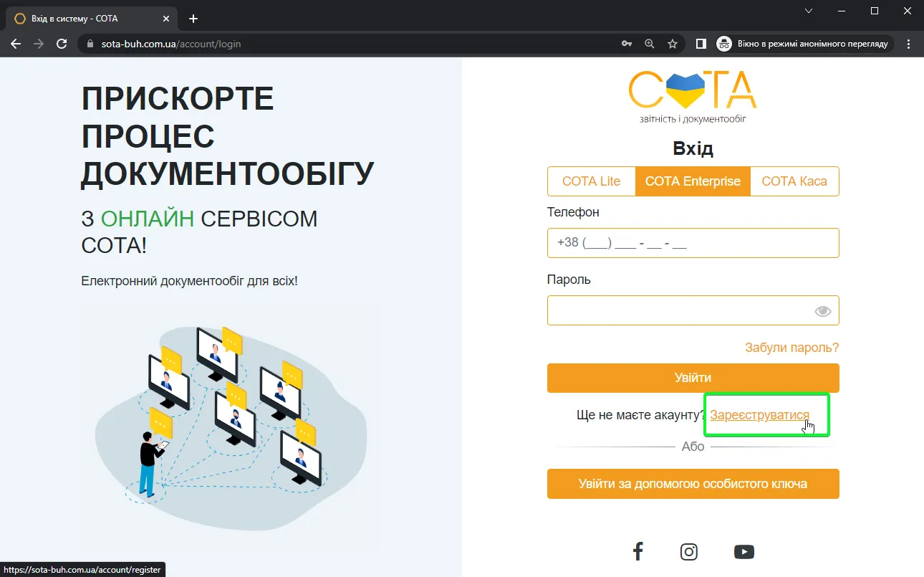Select the 'Вхід в систему - СОТА' browser tab

tap(93, 19)
